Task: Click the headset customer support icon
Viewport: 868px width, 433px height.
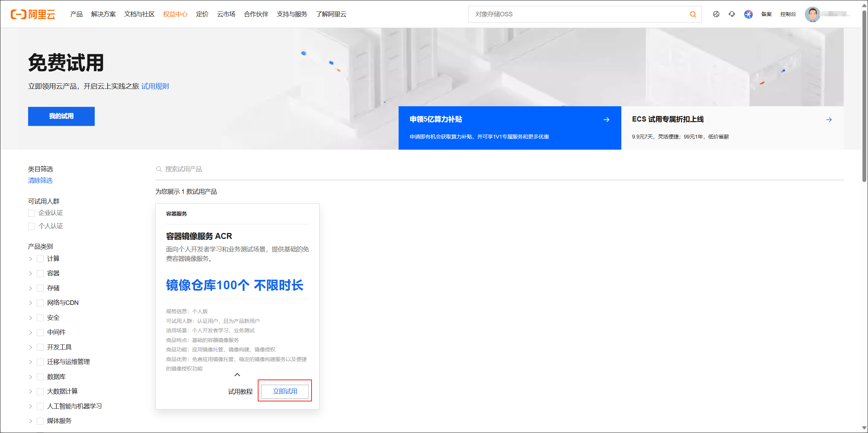Action: pos(732,14)
